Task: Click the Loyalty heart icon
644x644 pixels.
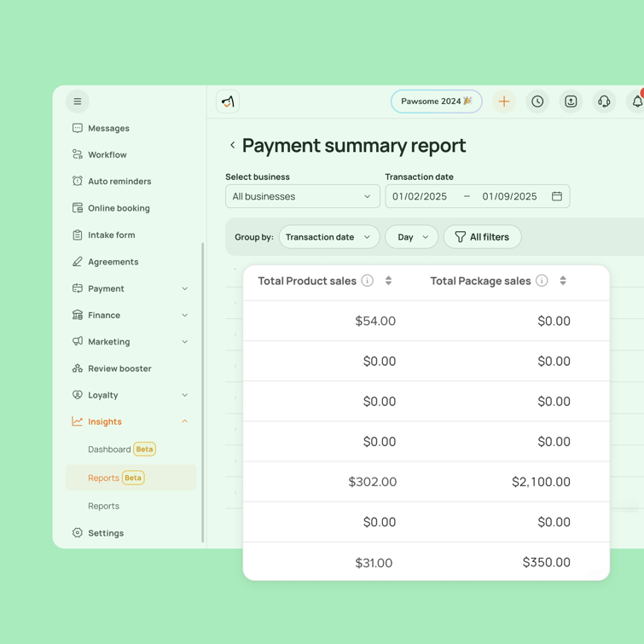Action: coord(78,395)
